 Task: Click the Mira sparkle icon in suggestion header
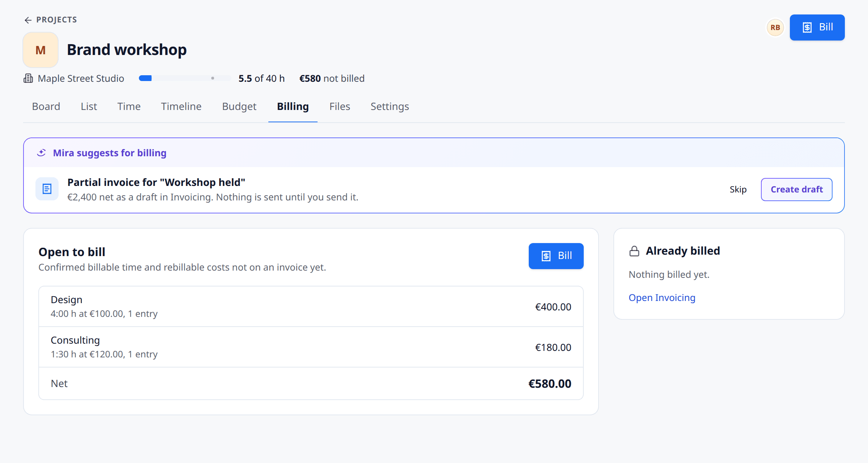[x=42, y=153]
